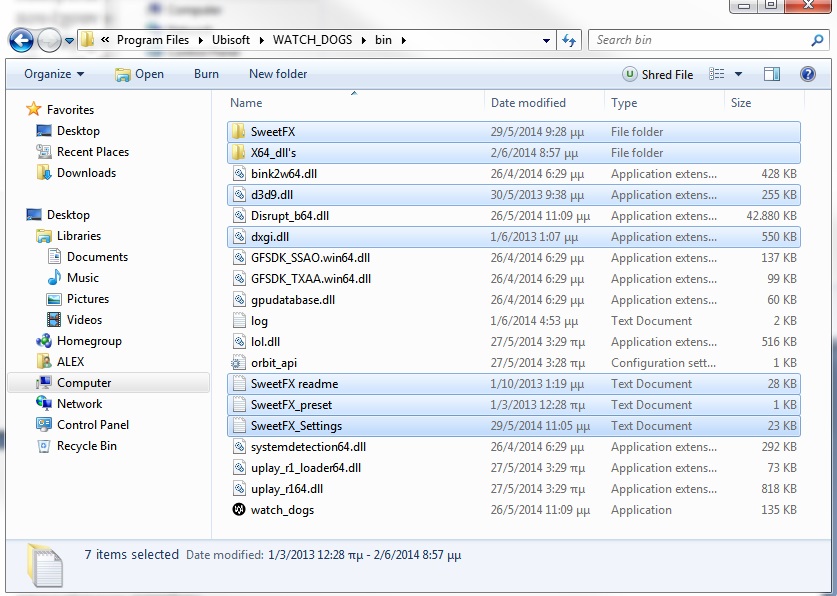Sort by the Size column header
Image resolution: width=837 pixels, height=596 pixels.
coord(741,103)
